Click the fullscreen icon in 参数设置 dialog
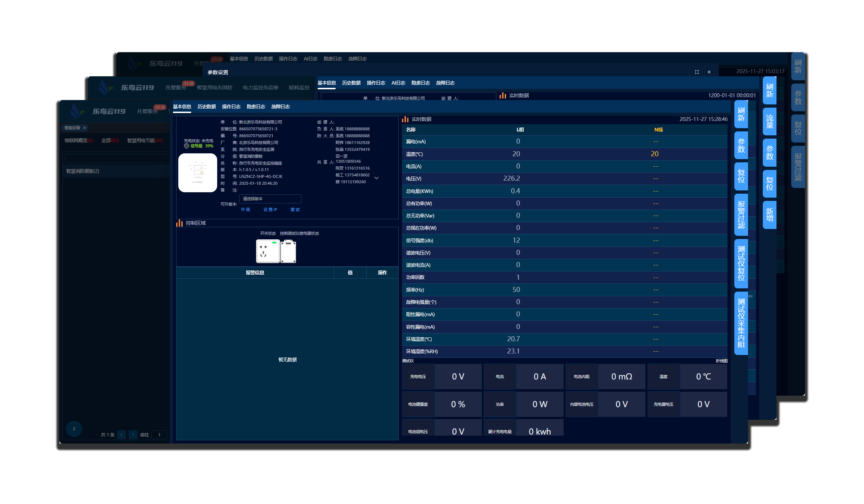This screenshot has height=504, width=864. pyautogui.click(x=697, y=72)
